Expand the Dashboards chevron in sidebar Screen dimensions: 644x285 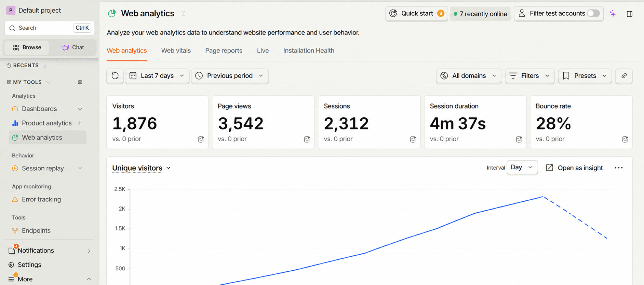(80, 109)
